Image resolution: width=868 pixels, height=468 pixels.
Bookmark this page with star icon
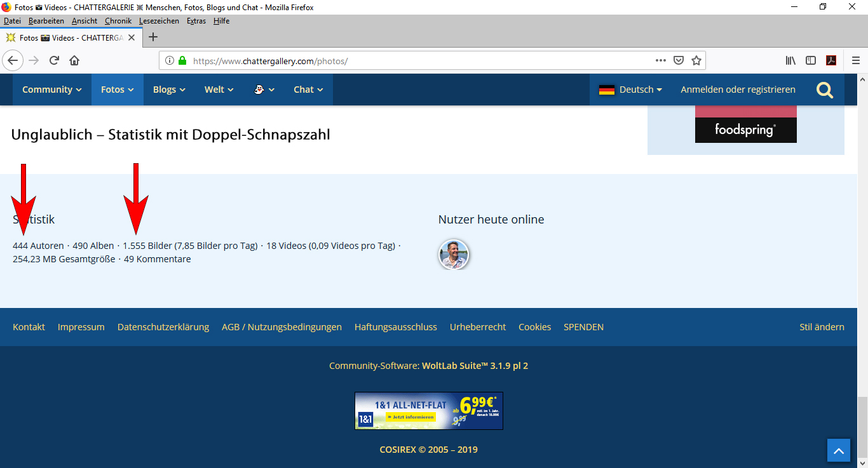click(696, 60)
